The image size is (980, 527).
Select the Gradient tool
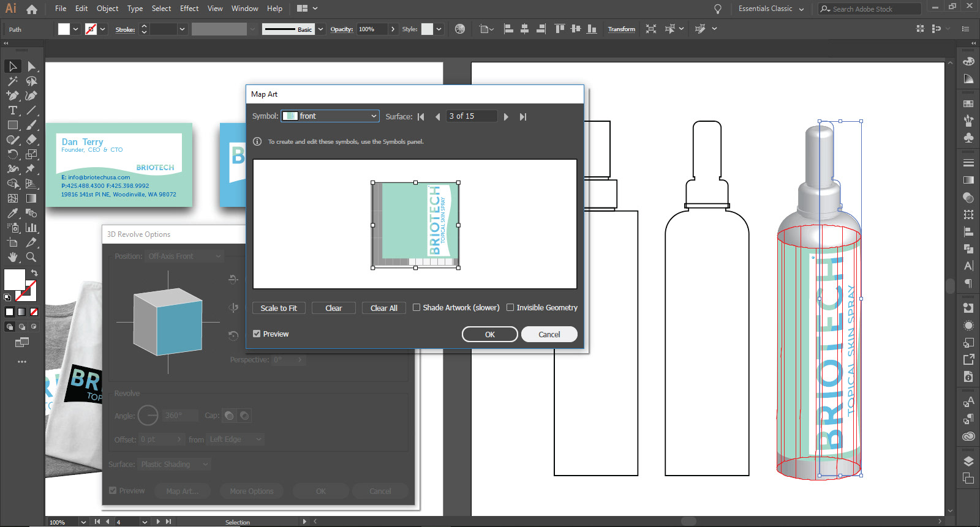pos(31,198)
